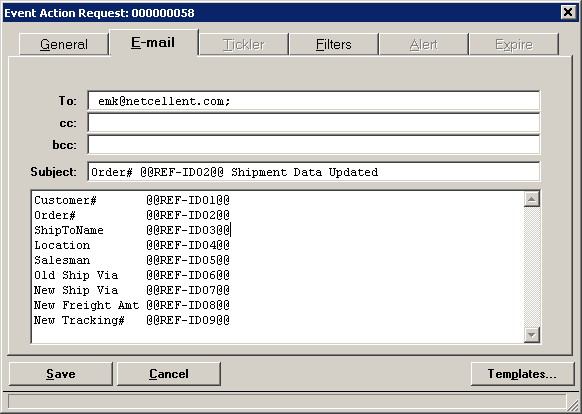
Task: Click the New Ship Via line
Action: [132, 290]
